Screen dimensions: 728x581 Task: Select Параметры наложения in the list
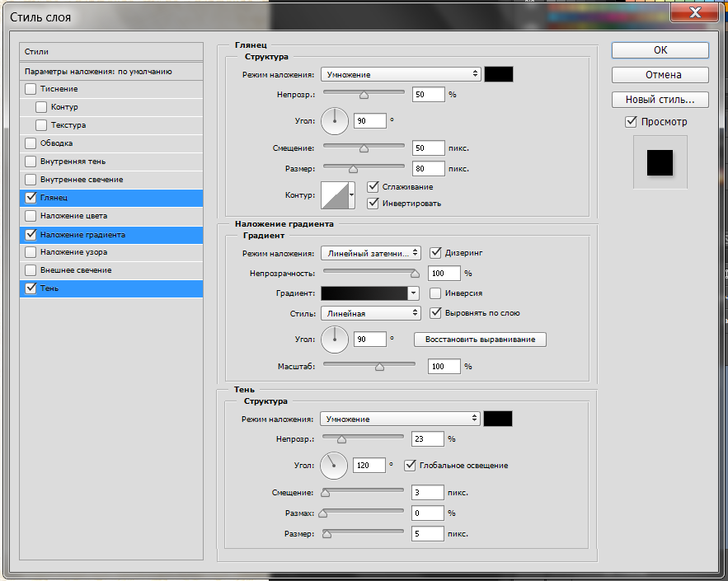click(98, 71)
